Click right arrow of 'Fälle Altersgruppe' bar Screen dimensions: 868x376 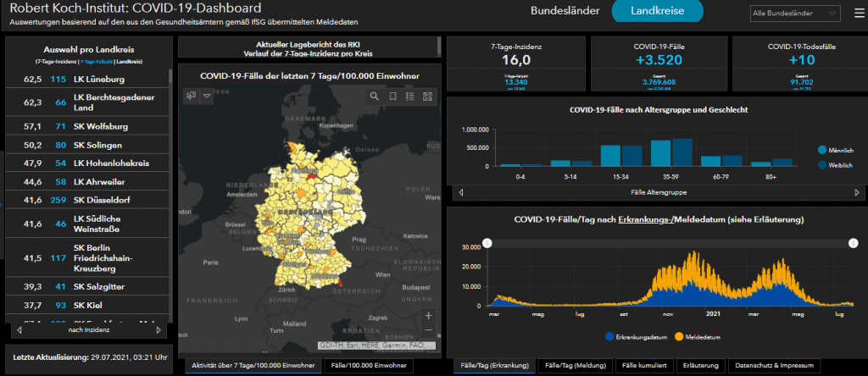tap(857, 192)
